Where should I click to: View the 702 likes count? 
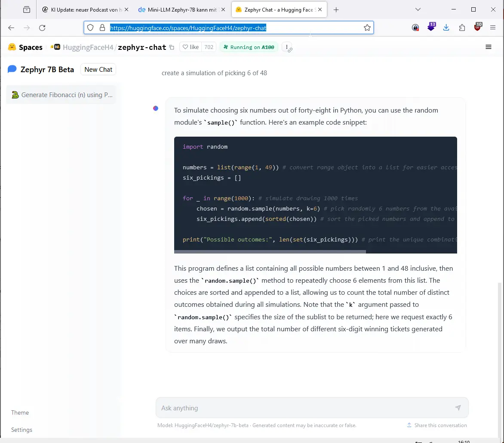[209, 47]
